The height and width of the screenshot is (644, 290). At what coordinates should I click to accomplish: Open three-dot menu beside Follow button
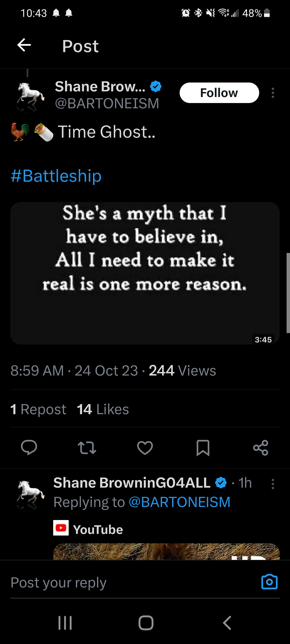pos(273,93)
